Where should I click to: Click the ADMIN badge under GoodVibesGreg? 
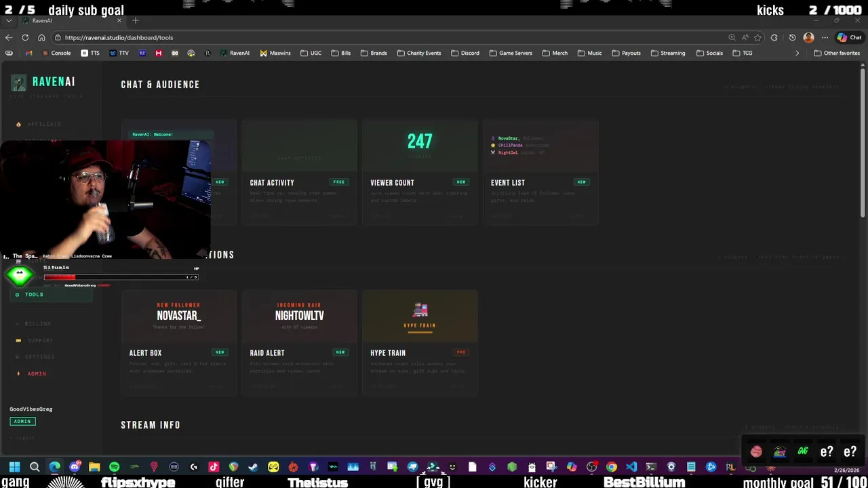(x=22, y=421)
